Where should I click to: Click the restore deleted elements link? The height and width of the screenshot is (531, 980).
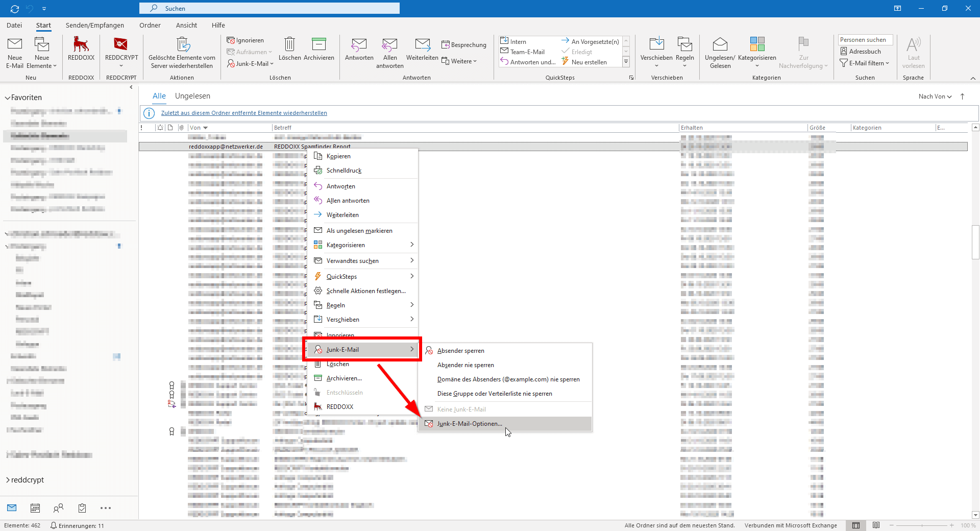pyautogui.click(x=244, y=113)
